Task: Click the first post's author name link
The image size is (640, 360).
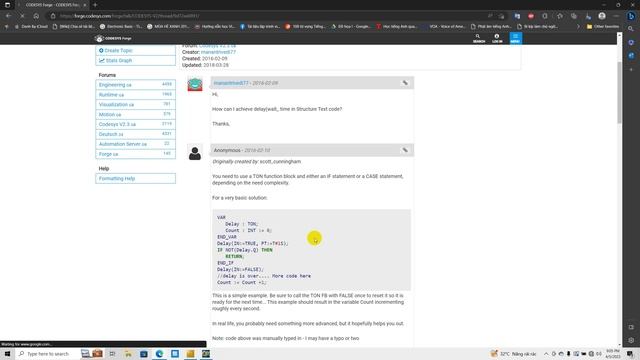Action: tap(231, 83)
